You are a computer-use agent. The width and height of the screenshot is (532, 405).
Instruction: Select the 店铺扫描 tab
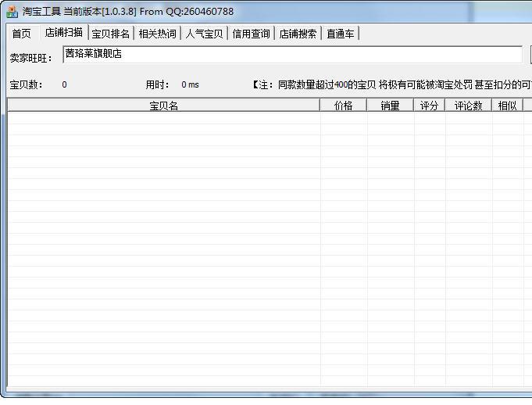[63, 33]
